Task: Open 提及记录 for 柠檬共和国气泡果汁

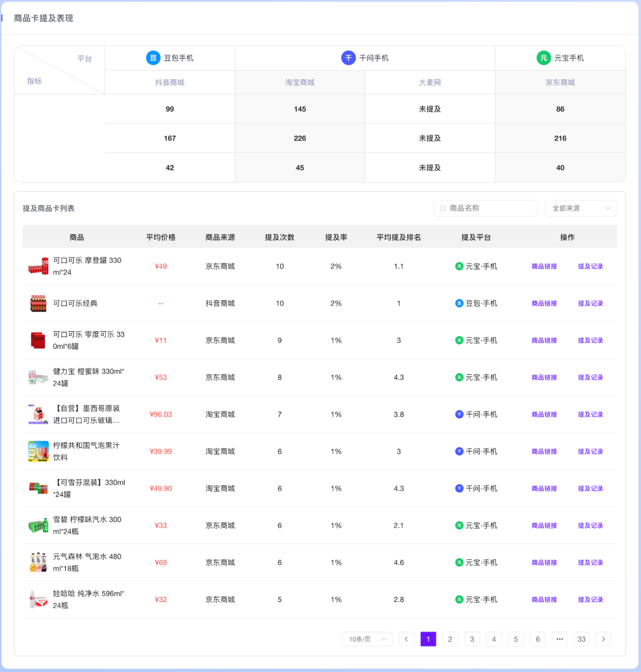Action: pyautogui.click(x=591, y=451)
